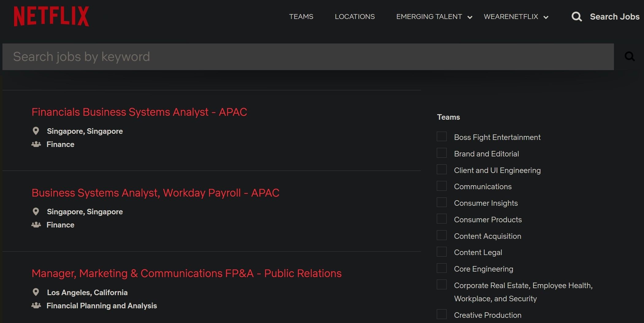Enable the Content Legal filter
The width and height of the screenshot is (644, 323).
[x=442, y=252]
